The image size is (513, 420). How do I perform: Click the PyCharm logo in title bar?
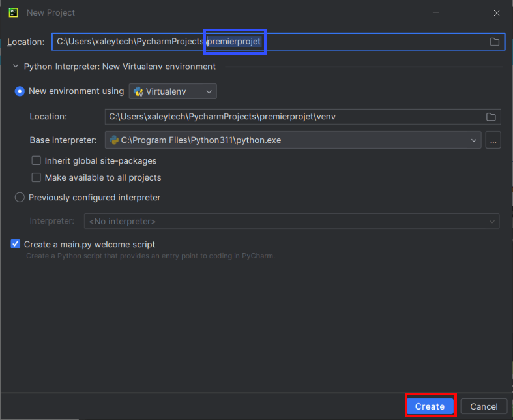(x=13, y=12)
